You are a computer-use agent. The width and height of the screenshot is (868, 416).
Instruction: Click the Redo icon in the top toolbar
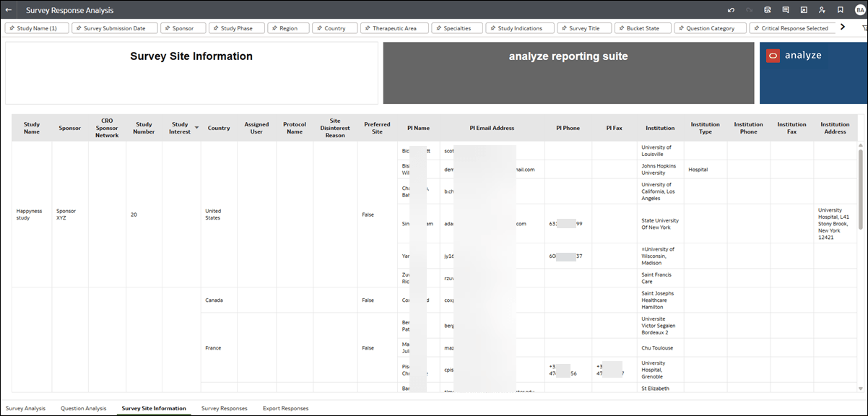coord(750,10)
